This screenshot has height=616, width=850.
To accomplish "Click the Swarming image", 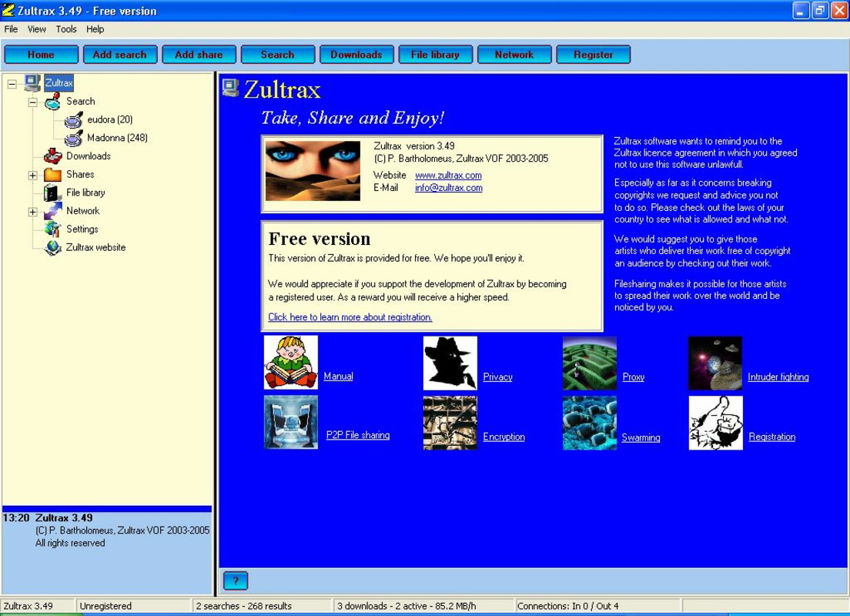I will click(x=589, y=423).
